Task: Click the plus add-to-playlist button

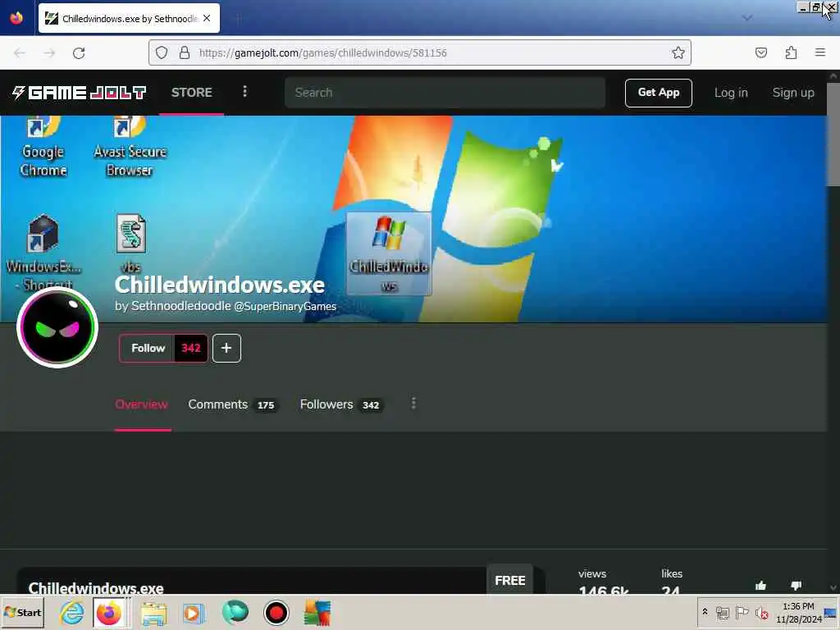Action: click(226, 348)
